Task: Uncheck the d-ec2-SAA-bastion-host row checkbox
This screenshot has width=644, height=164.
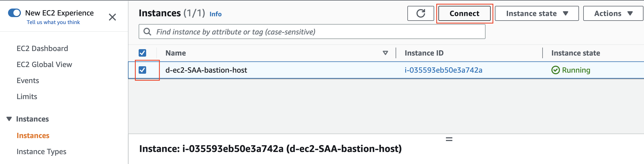Action: click(142, 70)
